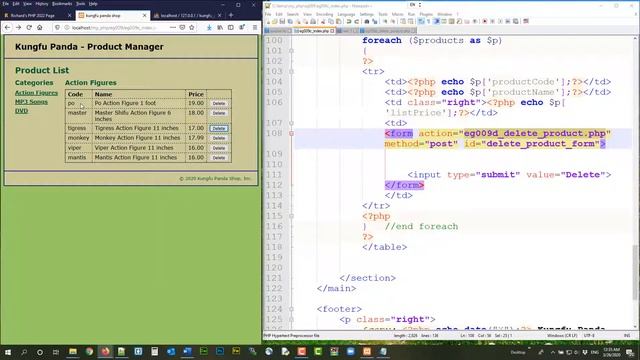640x360 pixels.
Task: Open Cortana circle on the taskbar
Action: pos(40,352)
